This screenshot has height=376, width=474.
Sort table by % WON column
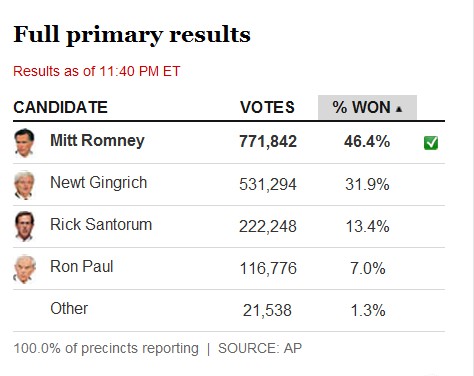(x=367, y=107)
